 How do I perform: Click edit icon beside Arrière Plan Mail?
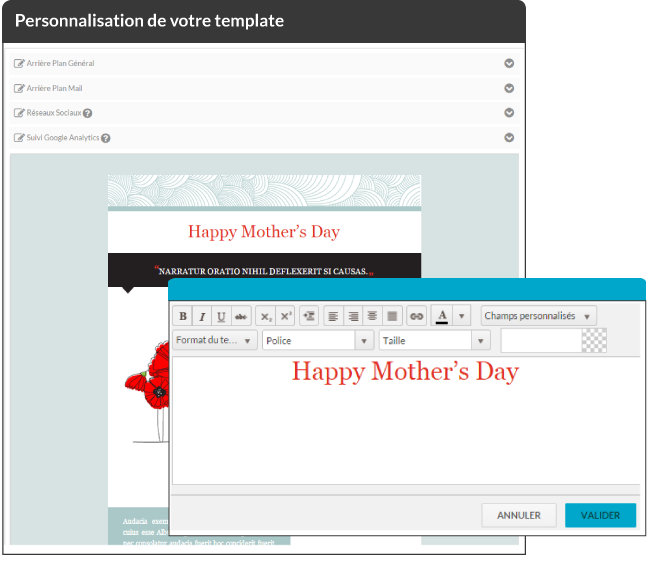click(19, 88)
